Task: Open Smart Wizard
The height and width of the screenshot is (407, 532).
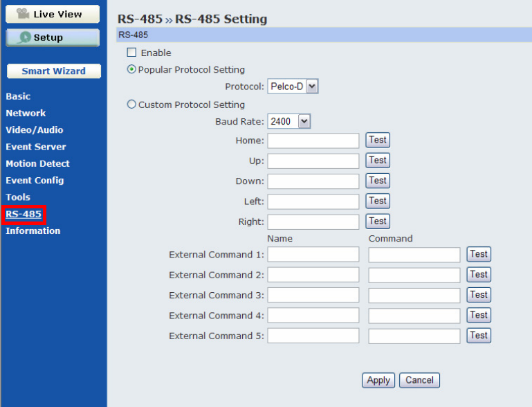Action: 53,71
